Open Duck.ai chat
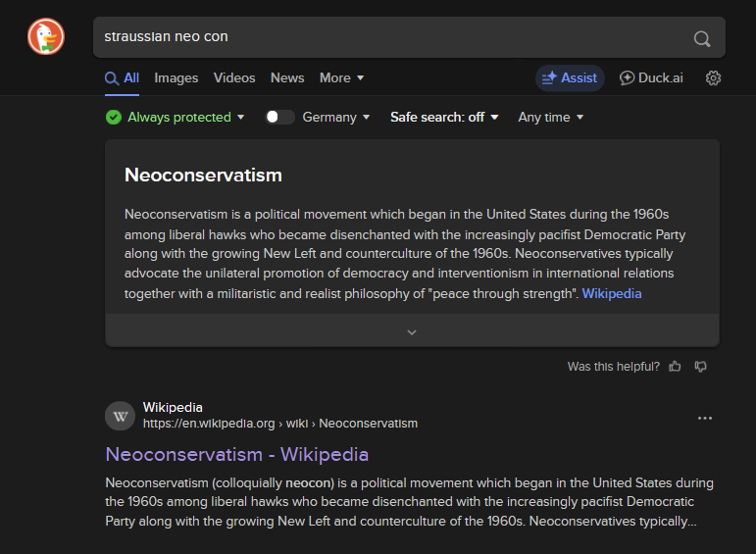Image resolution: width=756 pixels, height=554 pixels. tap(651, 78)
